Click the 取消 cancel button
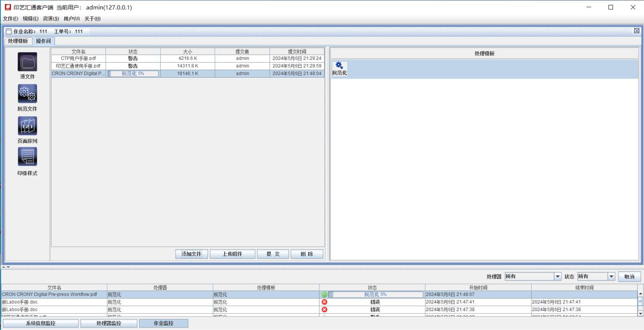Viewport: 644px width, 330px height. [x=629, y=277]
